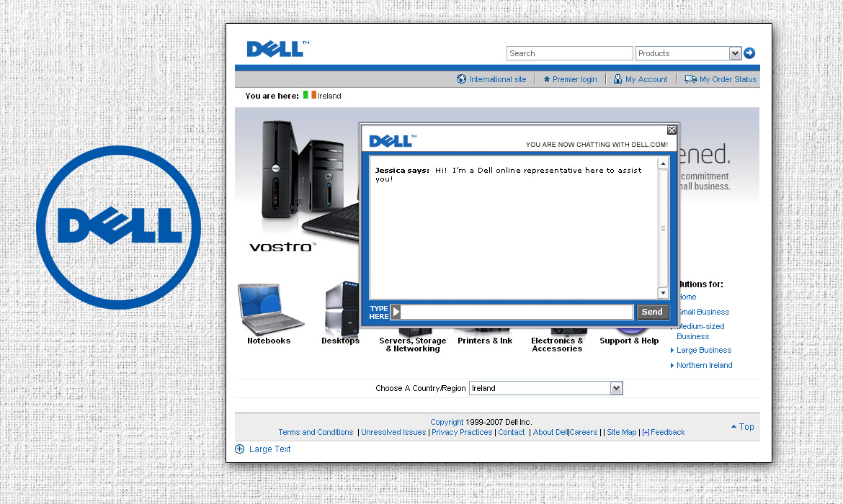Select Medium-sized Business solutions link

pyautogui.click(x=700, y=331)
